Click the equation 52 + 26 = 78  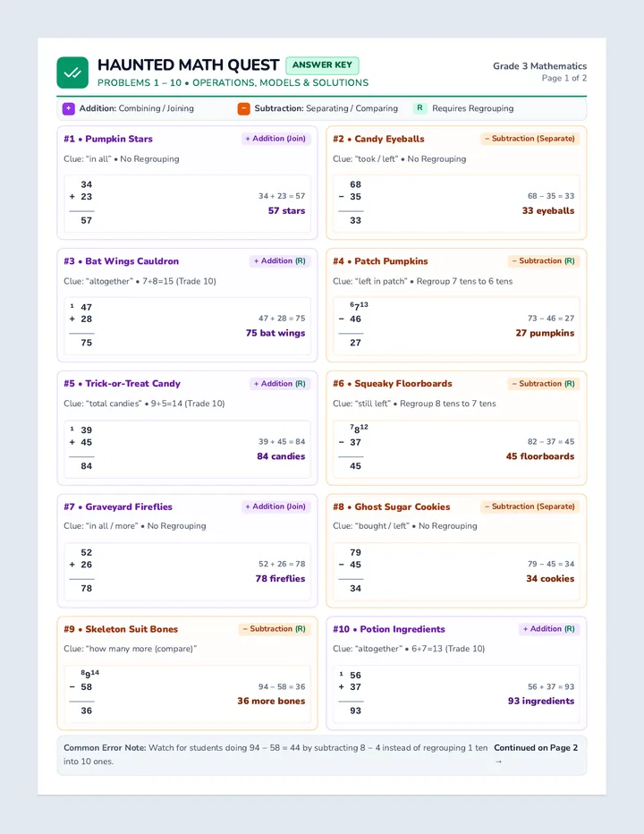282,565
